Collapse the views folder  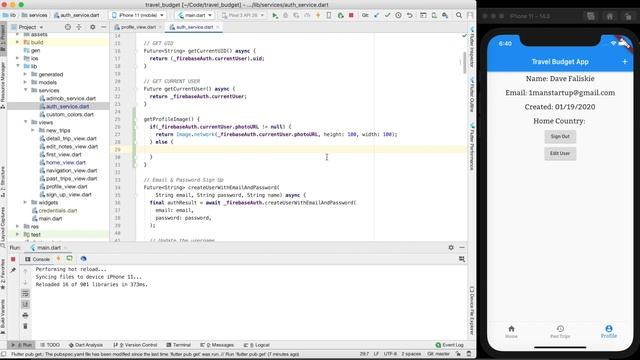[x=25, y=122]
